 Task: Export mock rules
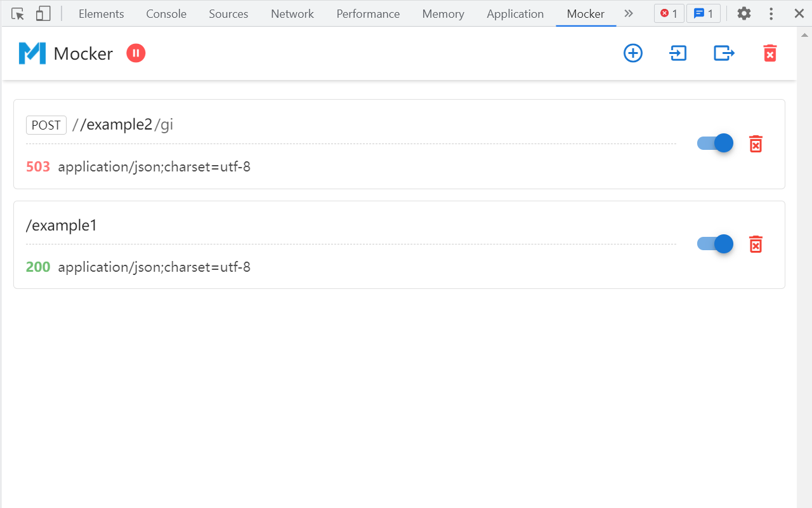(x=724, y=53)
